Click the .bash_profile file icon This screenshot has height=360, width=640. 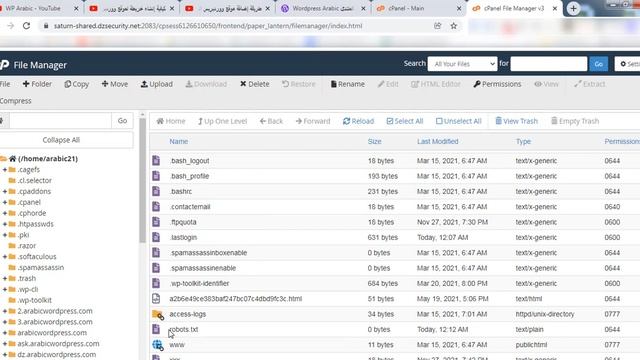pos(156,176)
